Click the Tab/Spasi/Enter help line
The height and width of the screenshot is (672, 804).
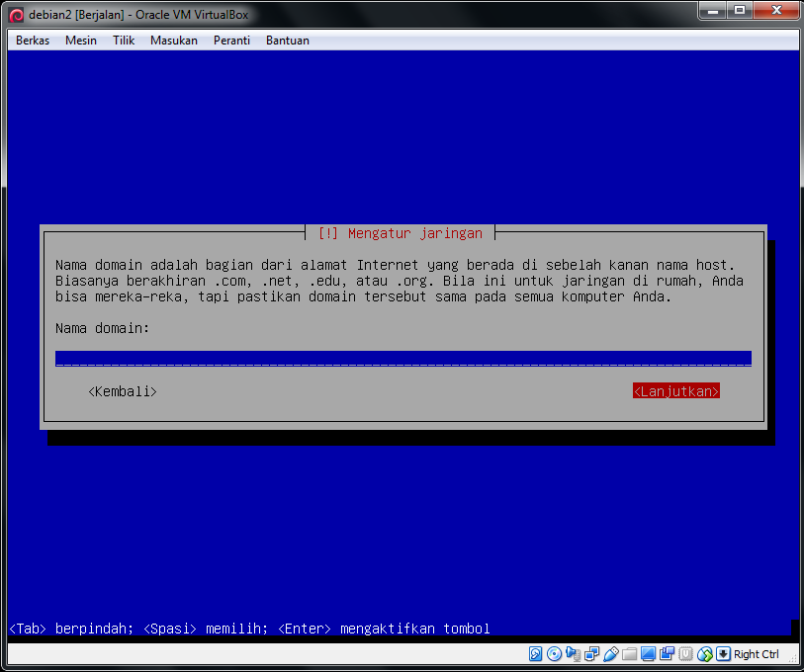click(x=250, y=629)
